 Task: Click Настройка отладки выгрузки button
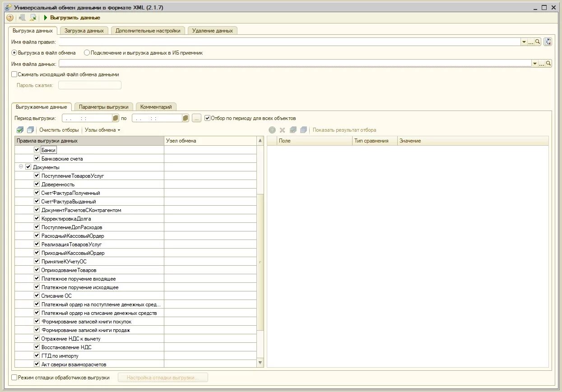click(x=163, y=378)
